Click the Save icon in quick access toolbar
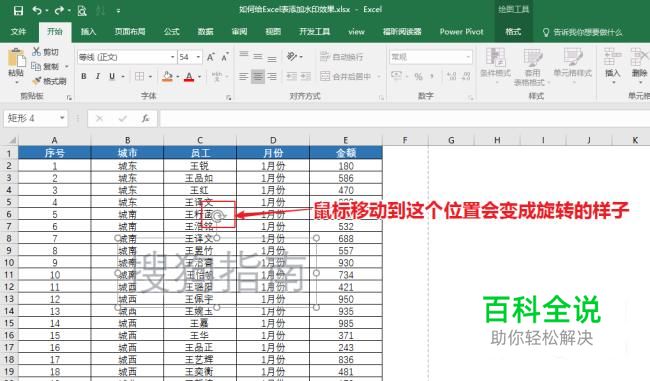The height and width of the screenshot is (381, 650). click(18, 10)
